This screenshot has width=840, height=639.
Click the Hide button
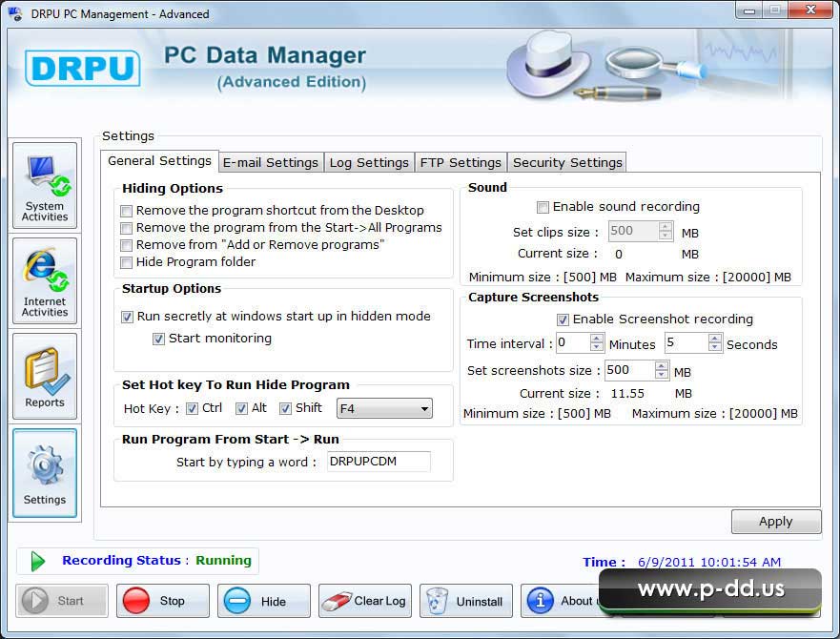coord(264,601)
